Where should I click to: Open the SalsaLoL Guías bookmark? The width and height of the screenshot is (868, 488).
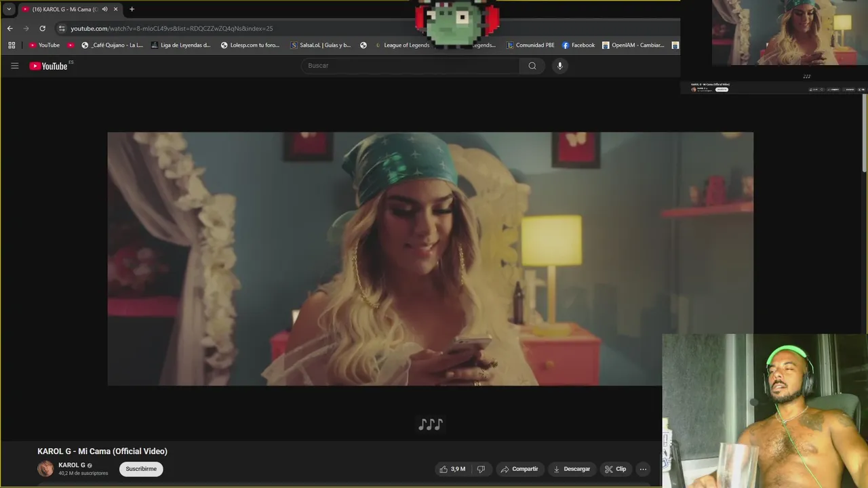[320, 45]
